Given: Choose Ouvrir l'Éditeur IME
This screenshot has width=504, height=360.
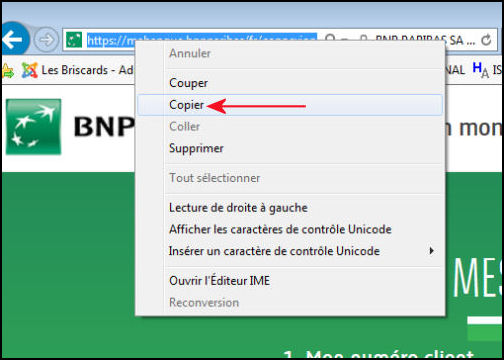Looking at the screenshot, I should click(x=289, y=281).
